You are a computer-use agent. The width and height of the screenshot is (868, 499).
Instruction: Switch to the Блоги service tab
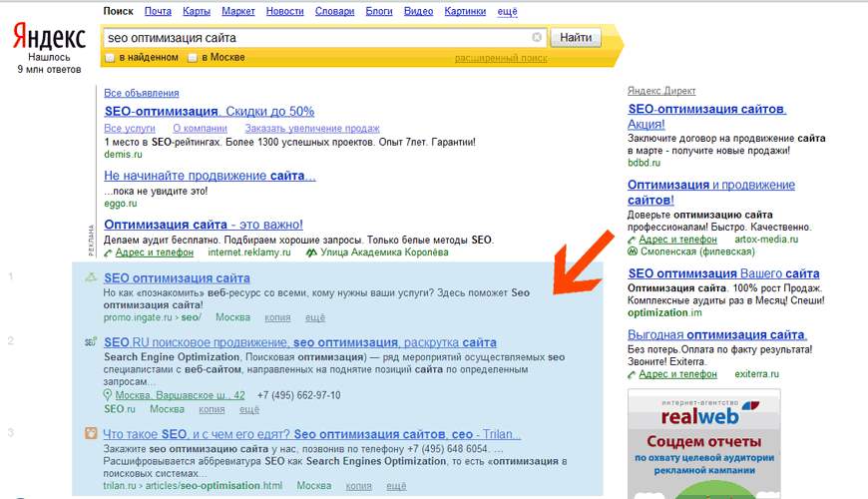(379, 11)
